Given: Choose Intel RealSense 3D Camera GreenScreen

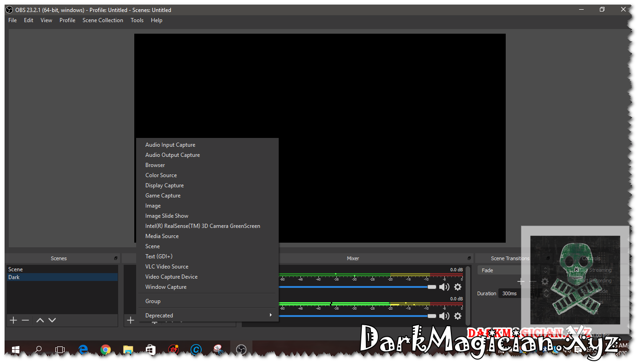Looking at the screenshot, I should pyautogui.click(x=207, y=226).
